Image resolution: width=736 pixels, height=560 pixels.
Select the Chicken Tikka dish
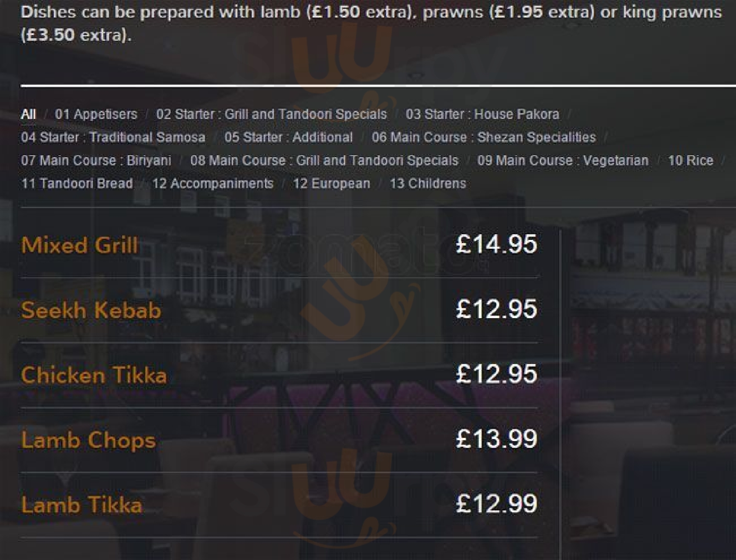pos(94,375)
